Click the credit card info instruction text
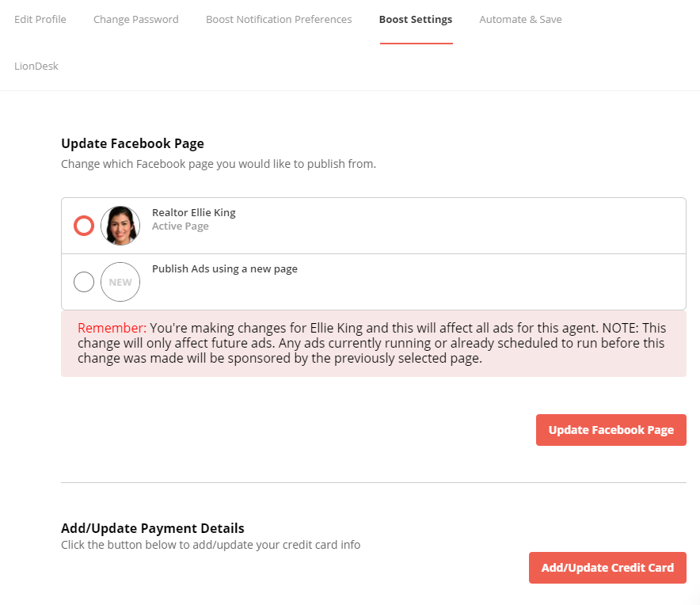The width and height of the screenshot is (700, 605). 211,545
